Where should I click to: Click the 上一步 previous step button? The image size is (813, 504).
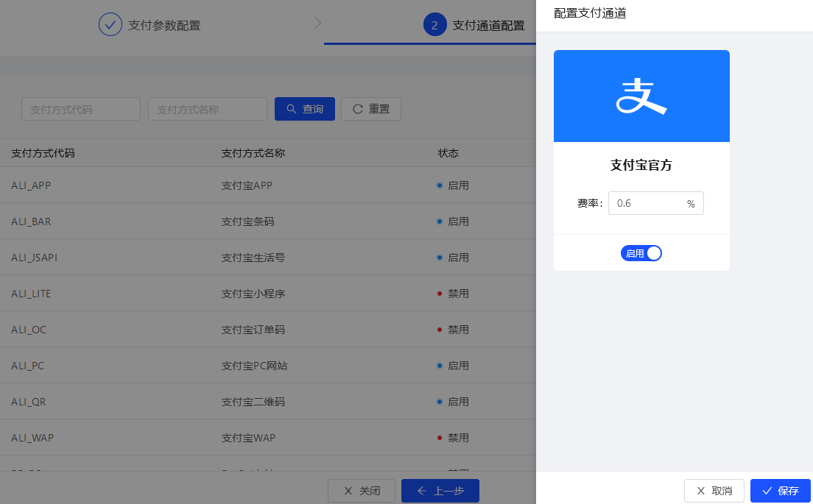[x=440, y=491]
